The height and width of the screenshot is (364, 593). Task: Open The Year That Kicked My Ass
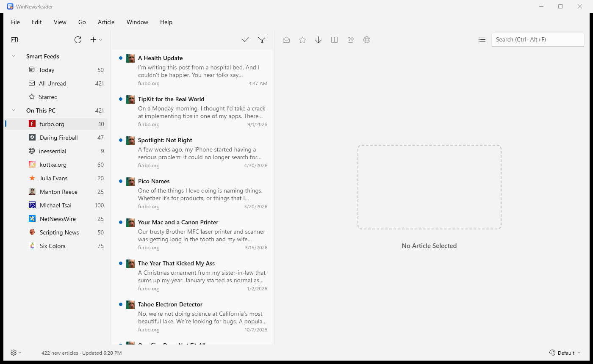pos(193,276)
